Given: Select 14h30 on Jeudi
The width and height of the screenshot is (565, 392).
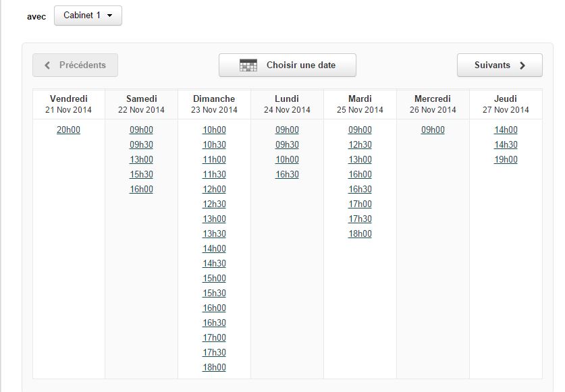Looking at the screenshot, I should tap(506, 144).
